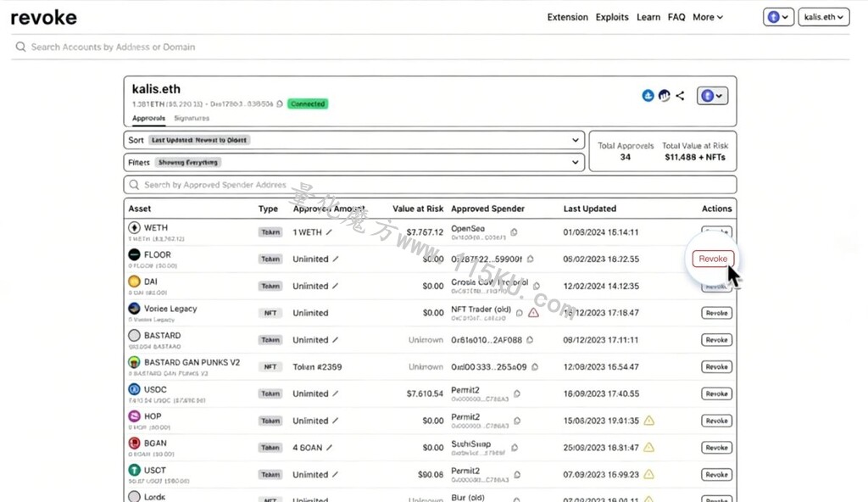The width and height of the screenshot is (868, 502).
Task: Click the revoke logo in the header
Action: (44, 17)
